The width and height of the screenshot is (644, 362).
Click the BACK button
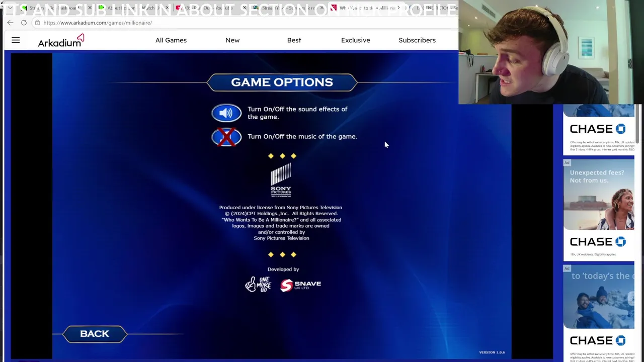pos(95,334)
